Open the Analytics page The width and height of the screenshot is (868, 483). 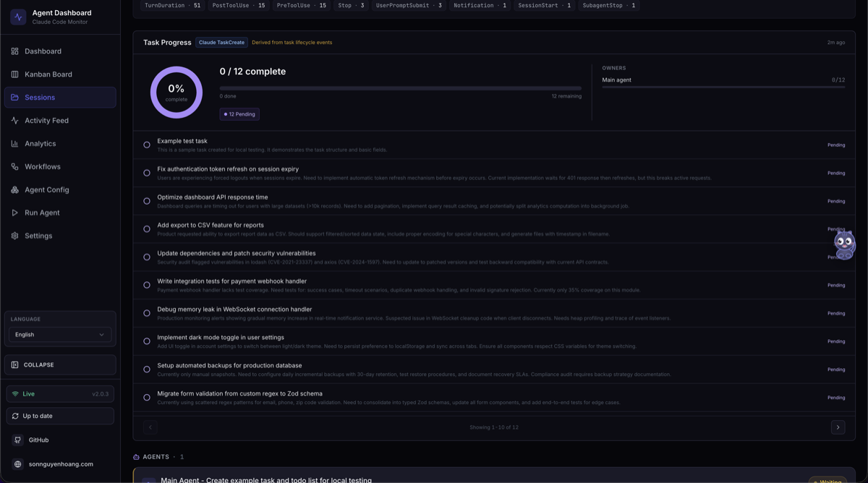point(60,144)
